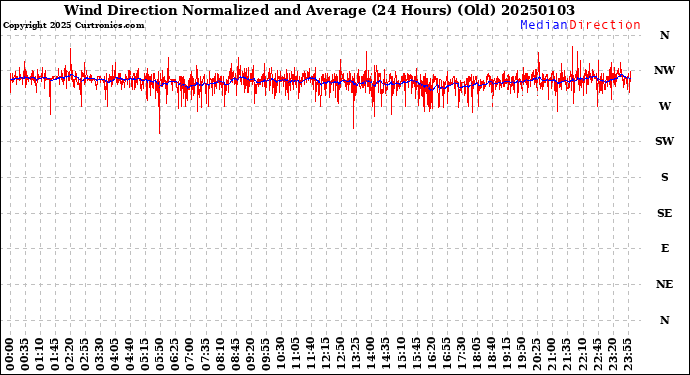The width and height of the screenshot is (690, 375).
Task: Click the red Direction legend label
Action: (x=605, y=25)
